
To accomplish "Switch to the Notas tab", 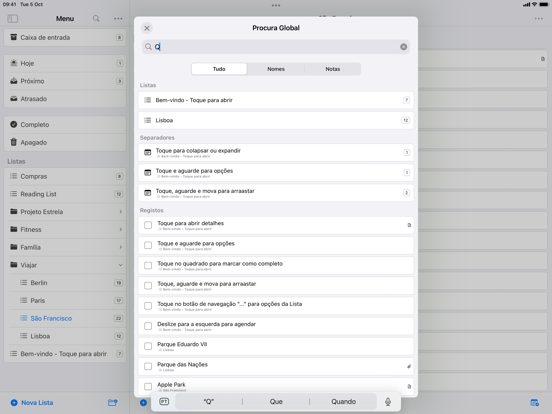I will tap(332, 69).
